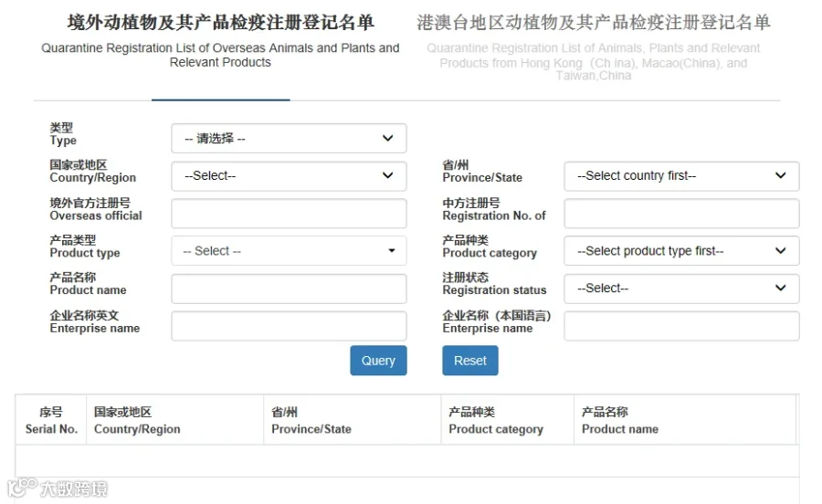This screenshot has width=822, height=504.
Task: Focus the Overseas official registration number field
Action: pyautogui.click(x=289, y=214)
